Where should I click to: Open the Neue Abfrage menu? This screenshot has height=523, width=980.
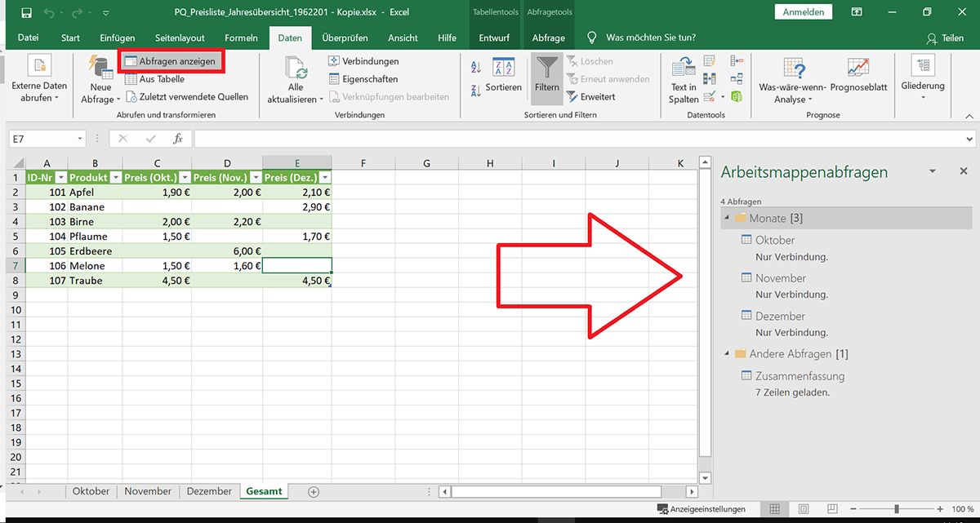click(100, 80)
